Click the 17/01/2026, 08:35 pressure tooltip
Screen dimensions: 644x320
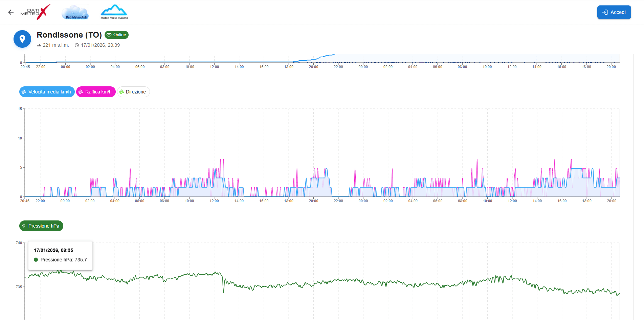coord(60,255)
